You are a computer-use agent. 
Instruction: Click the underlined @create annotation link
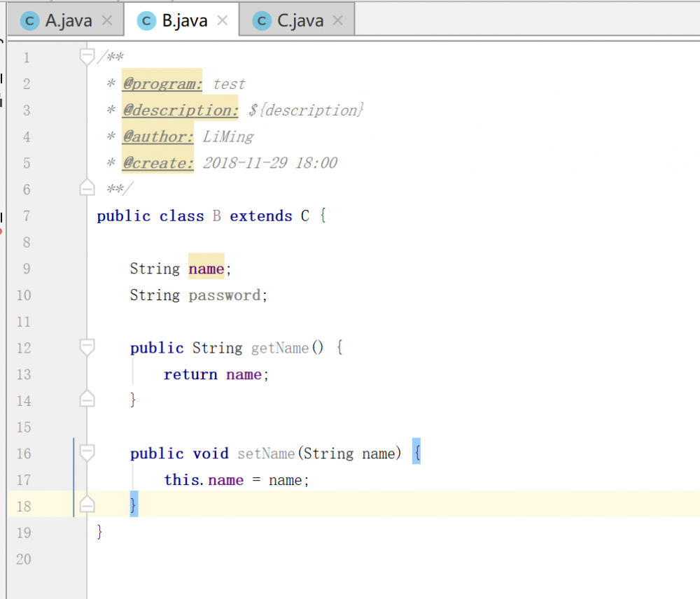tap(157, 163)
